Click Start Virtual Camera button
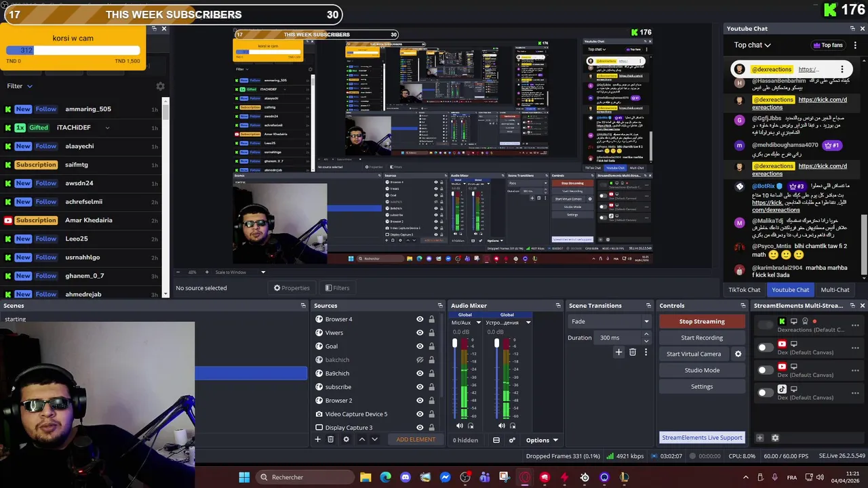Image resolution: width=868 pixels, height=488 pixels. pos(694,354)
